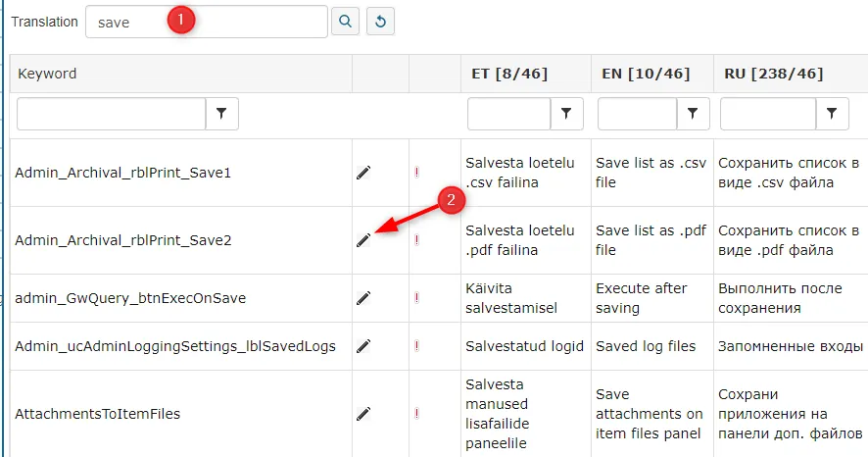Open the RU column filter funnel

coord(832,114)
